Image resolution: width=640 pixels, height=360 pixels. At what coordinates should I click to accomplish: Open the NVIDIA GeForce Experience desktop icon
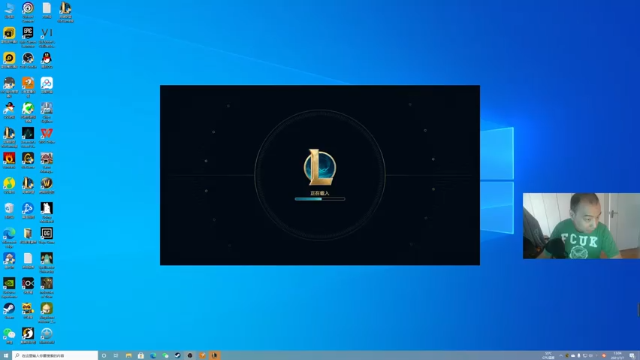click(9, 283)
